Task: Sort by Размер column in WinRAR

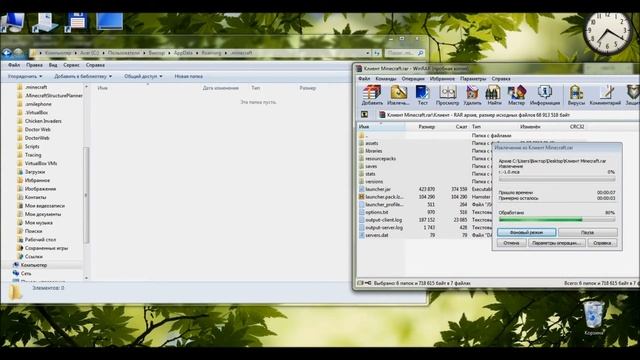Action: click(x=427, y=127)
